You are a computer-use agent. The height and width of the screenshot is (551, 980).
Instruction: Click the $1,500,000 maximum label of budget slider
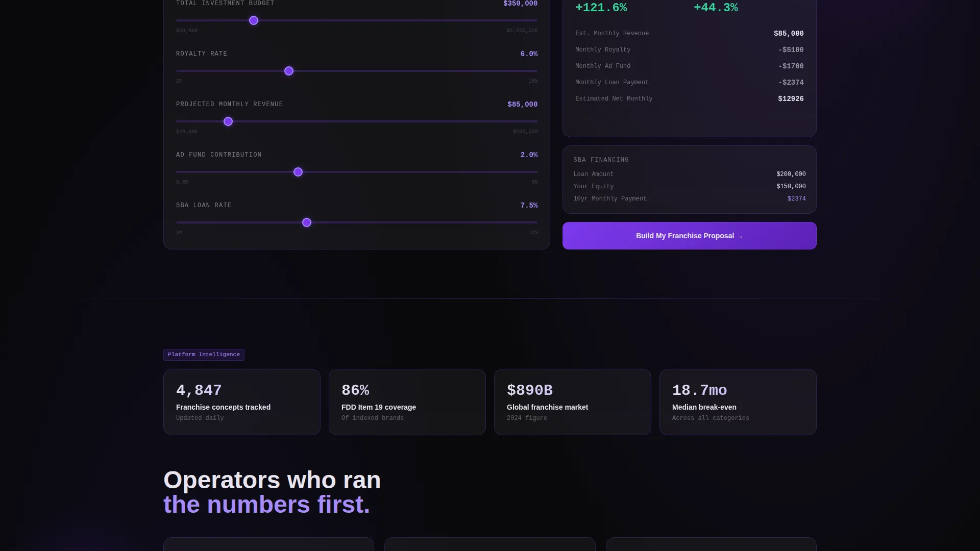tap(522, 31)
